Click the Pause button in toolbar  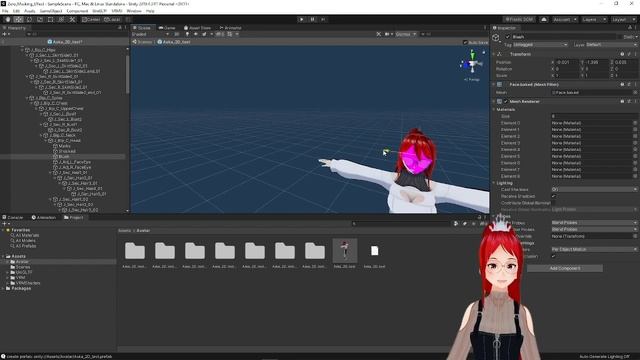pyautogui.click(x=312, y=19)
